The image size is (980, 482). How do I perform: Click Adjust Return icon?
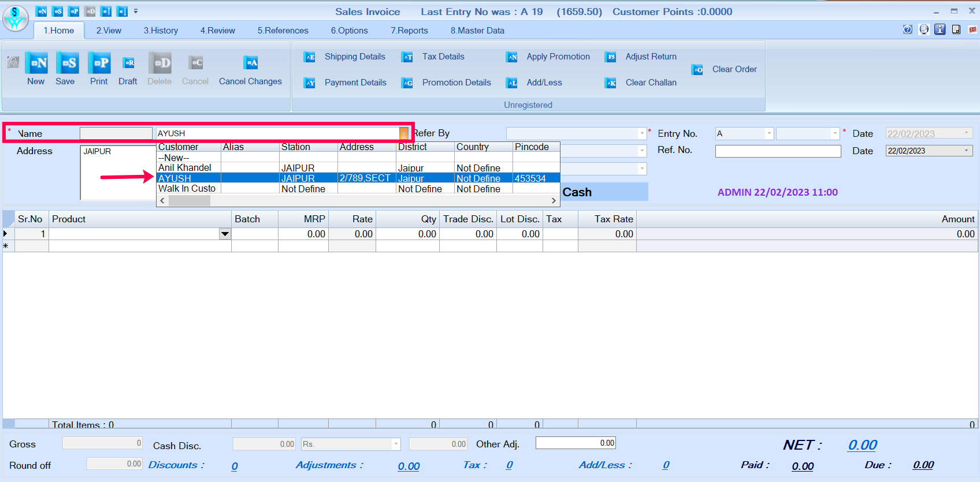[x=611, y=57]
